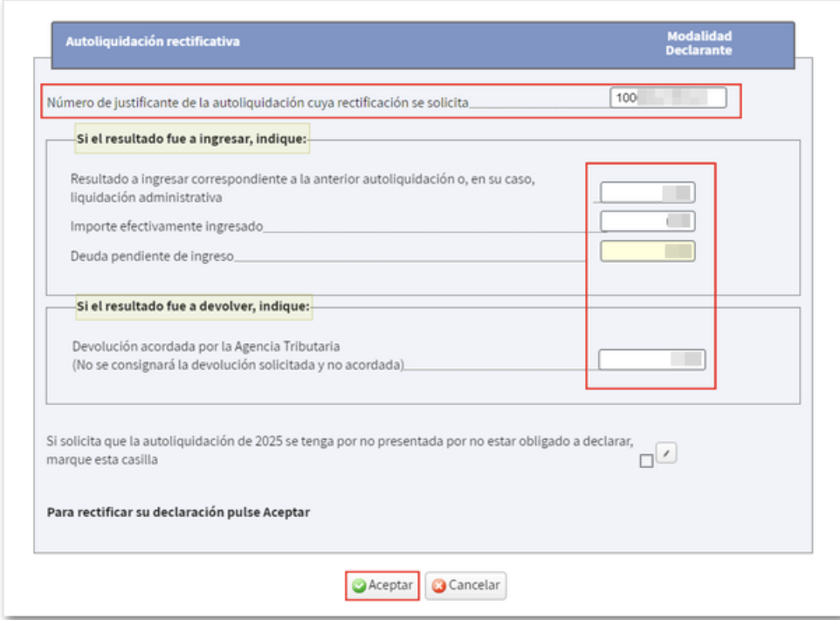Click the 'Deuda pendiente de ingreso' label
This screenshot has height=620, width=840.
(152, 256)
